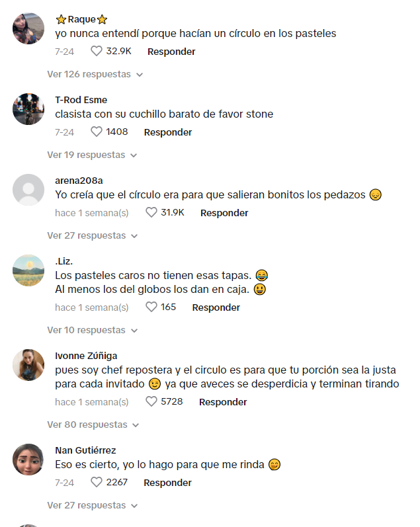View Nan Gutiérrez's avatar profile
Screen dimensions: 420x527
coord(28,460)
